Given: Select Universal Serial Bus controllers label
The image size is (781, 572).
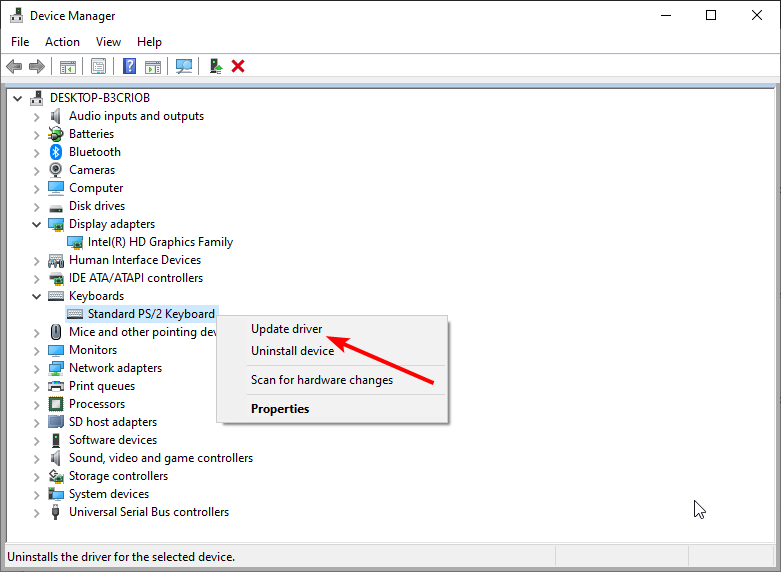Looking at the screenshot, I should 149,512.
